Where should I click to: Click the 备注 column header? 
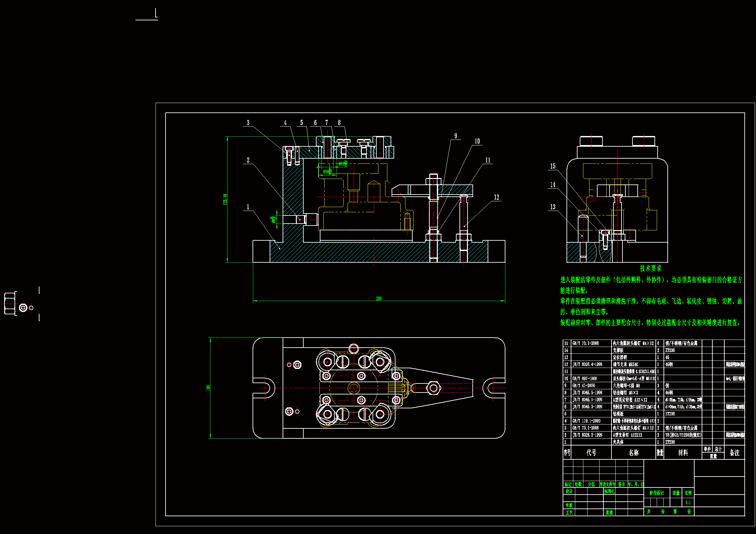coord(734,453)
